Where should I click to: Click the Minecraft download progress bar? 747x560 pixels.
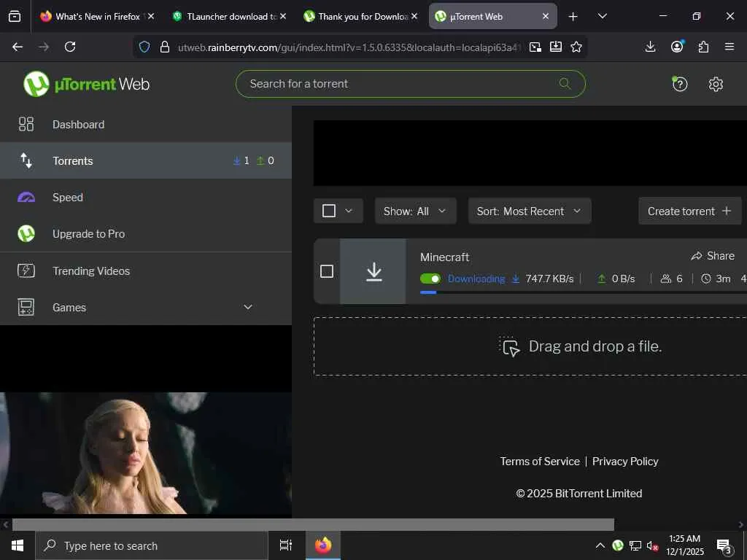(x=584, y=292)
